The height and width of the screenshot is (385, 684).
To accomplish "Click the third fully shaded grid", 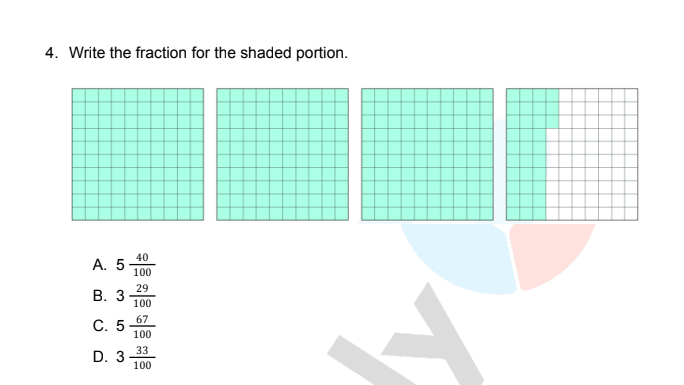I will (428, 154).
